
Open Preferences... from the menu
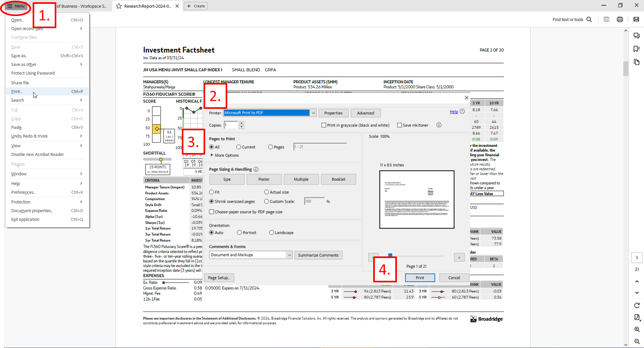(47, 192)
